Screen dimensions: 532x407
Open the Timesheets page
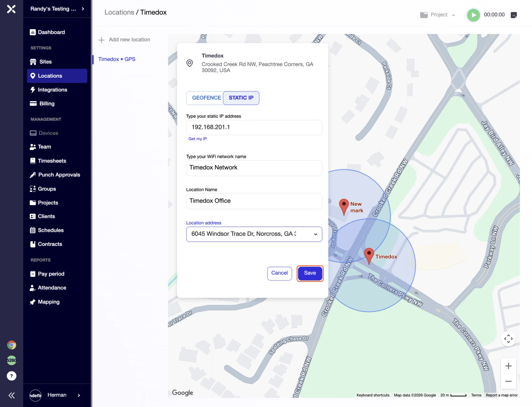pyautogui.click(x=52, y=161)
